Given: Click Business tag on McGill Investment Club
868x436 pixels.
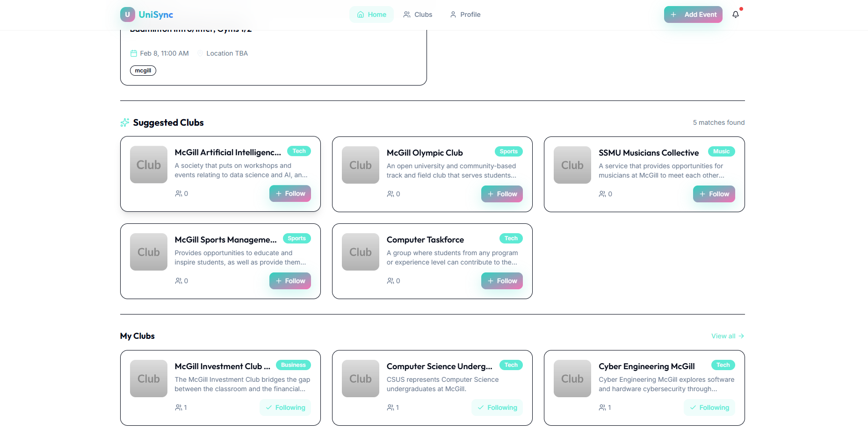Looking at the screenshot, I should click(293, 365).
